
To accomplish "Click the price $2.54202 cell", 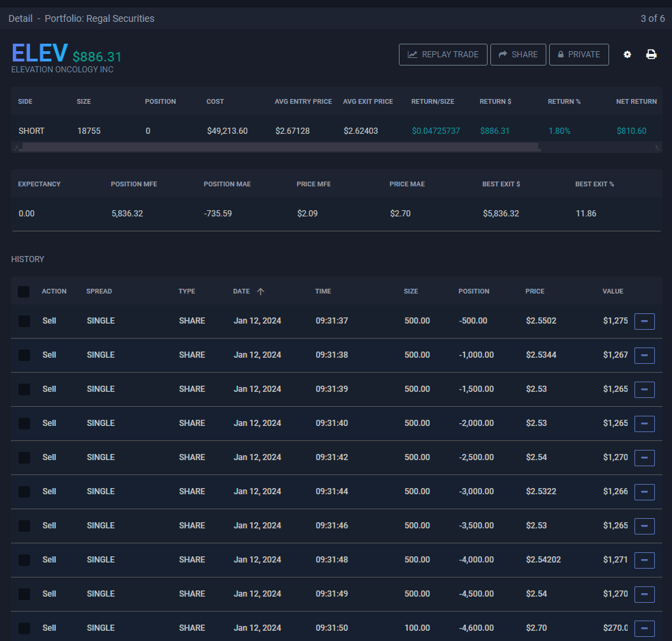I will coord(544,560).
